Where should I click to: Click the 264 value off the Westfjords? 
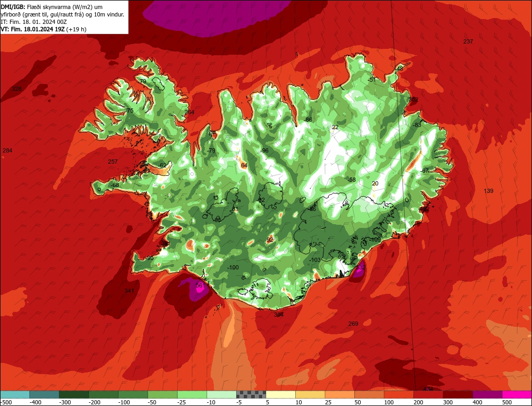[x=189, y=112]
